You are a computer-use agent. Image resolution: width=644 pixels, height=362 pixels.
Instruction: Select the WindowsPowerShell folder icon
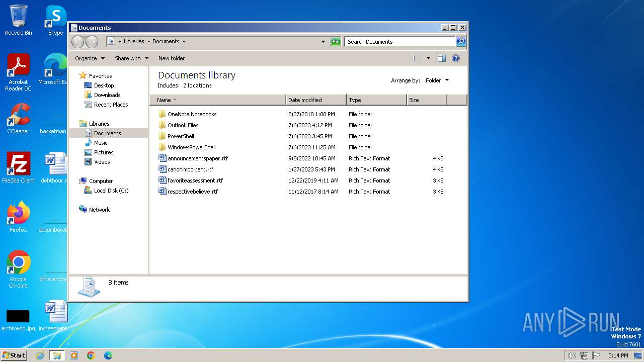pos(162,147)
